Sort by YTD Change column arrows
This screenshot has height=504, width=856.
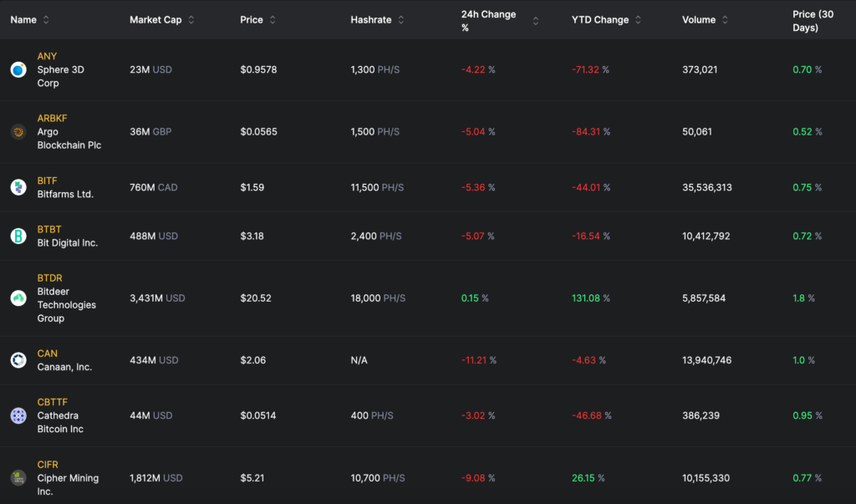pos(639,20)
